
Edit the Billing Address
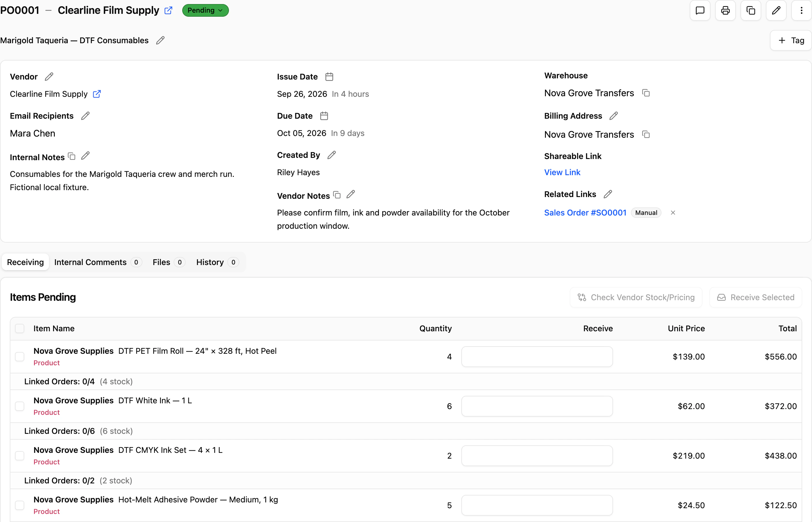614,116
